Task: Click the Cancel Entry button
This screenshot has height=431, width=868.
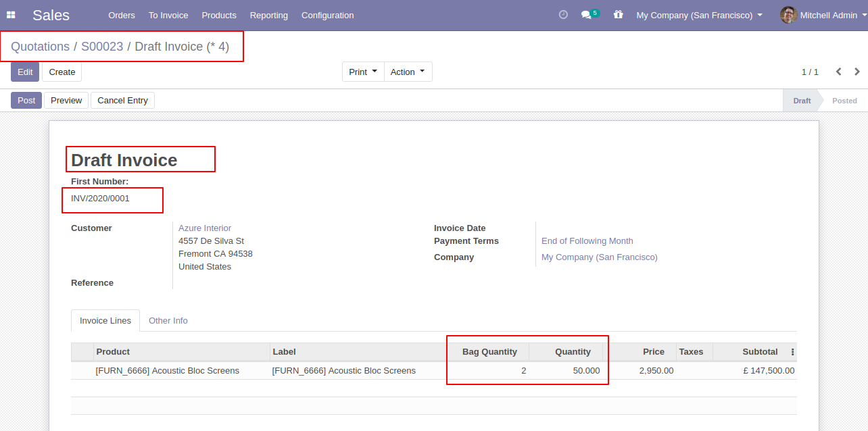Action: coord(122,100)
